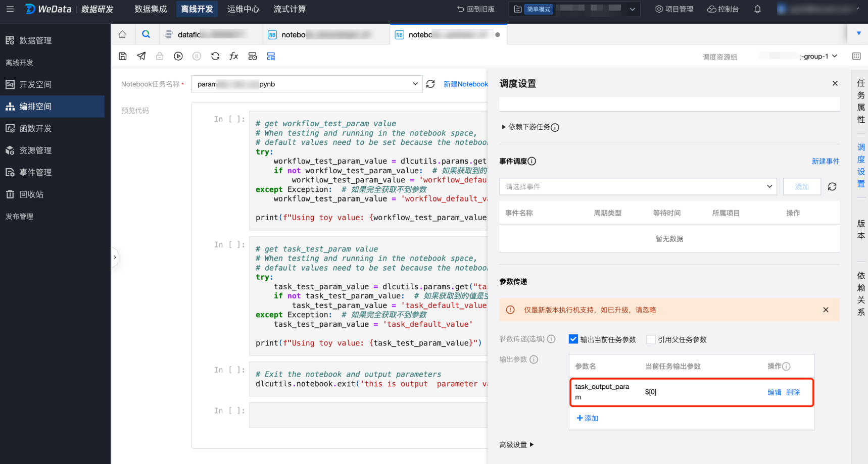This screenshot has height=464, width=868.
Task: Click 添加 to add output parameter
Action: 588,418
